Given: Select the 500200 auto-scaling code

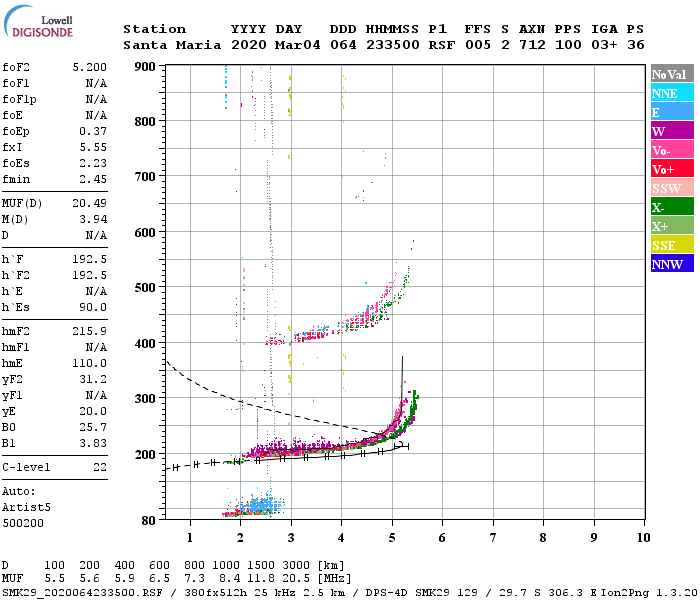Looking at the screenshot, I should tap(23, 523).
